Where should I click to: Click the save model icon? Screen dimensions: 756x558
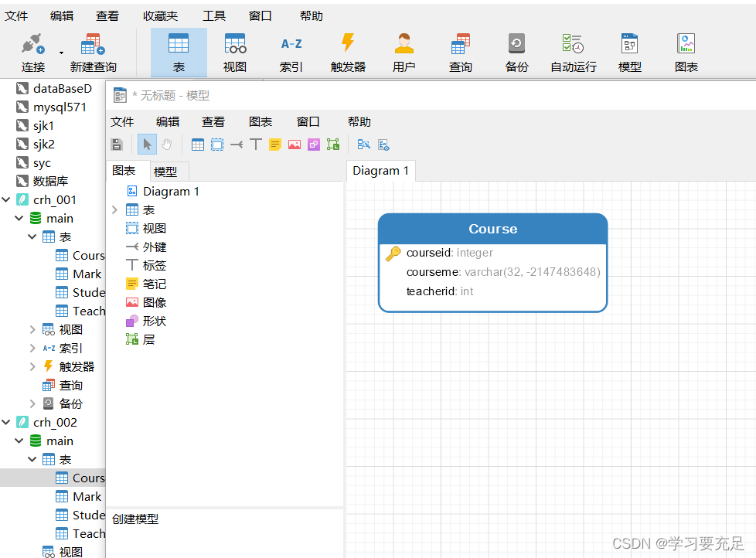(x=117, y=145)
